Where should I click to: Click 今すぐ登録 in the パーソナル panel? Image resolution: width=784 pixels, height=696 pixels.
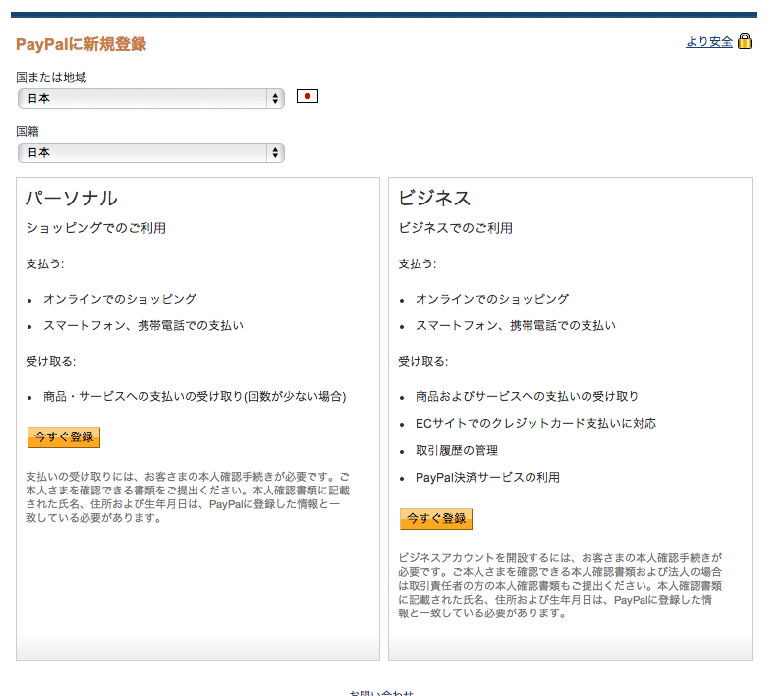(x=64, y=437)
